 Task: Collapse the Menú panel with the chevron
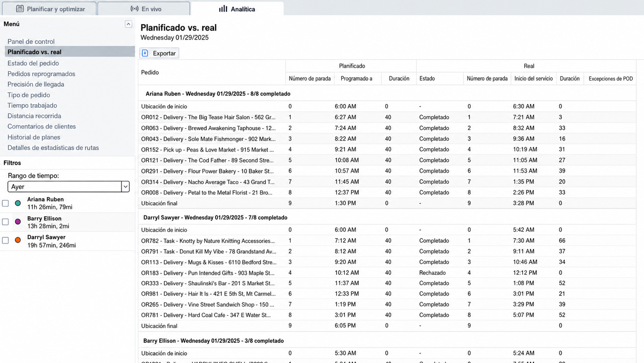pos(128,24)
